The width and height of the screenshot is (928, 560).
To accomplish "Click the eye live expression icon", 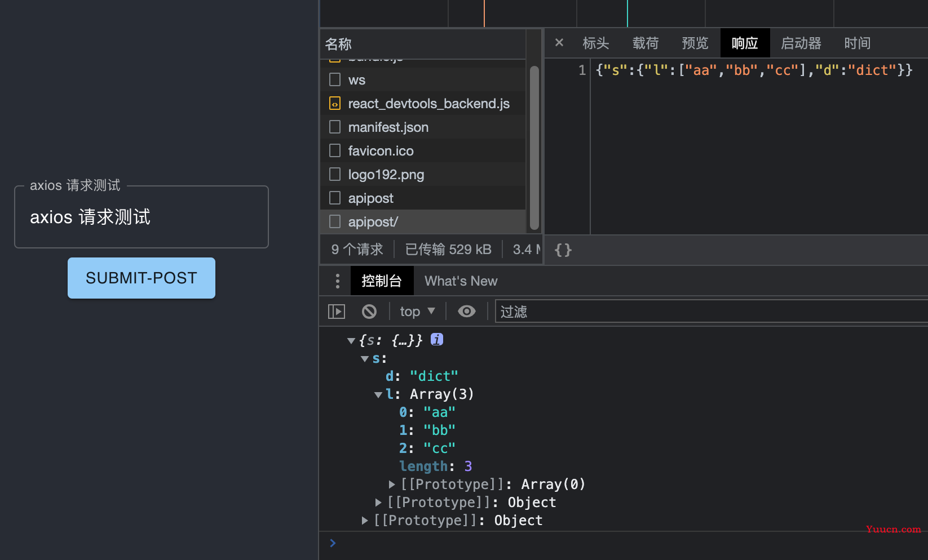I will 467,312.
